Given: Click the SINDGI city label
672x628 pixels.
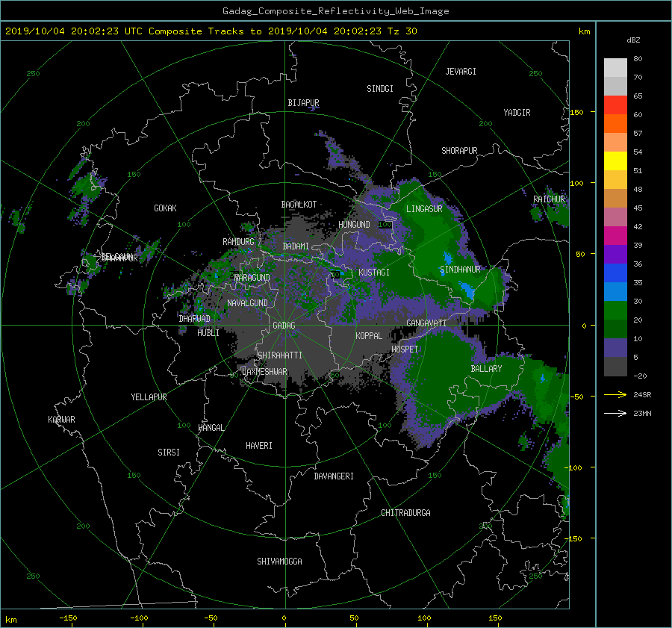Looking at the screenshot, I should [x=380, y=89].
